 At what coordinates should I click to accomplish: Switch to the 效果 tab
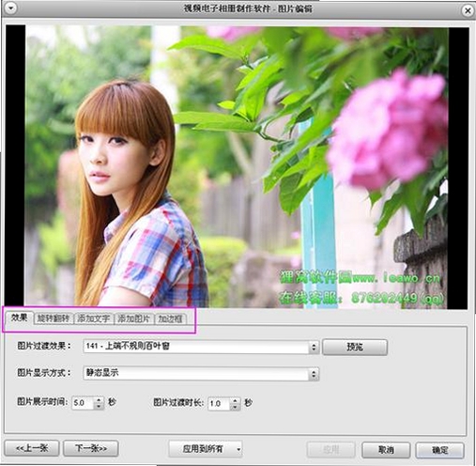20,318
